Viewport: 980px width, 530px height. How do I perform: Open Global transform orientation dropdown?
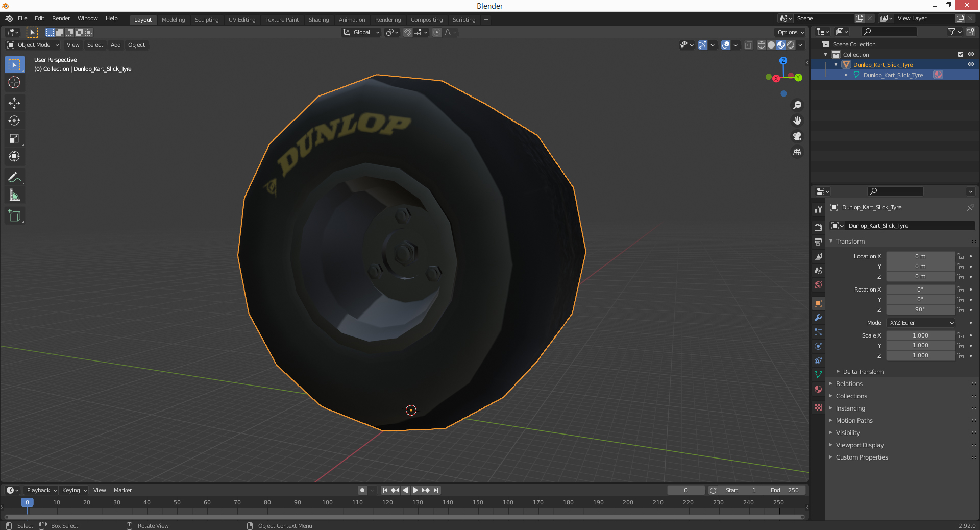tap(361, 32)
